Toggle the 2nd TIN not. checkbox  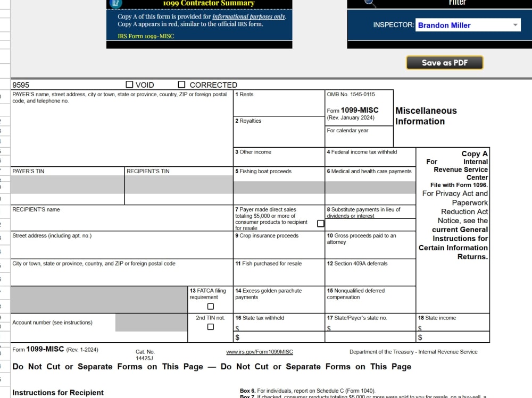(210, 327)
